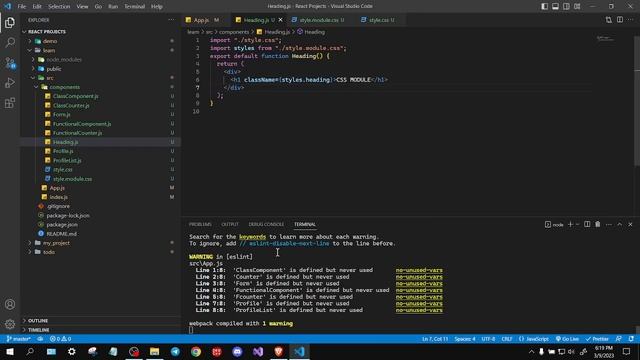Expand the OUTLINE section
This screenshot has height=360, width=640.
pos(38,321)
